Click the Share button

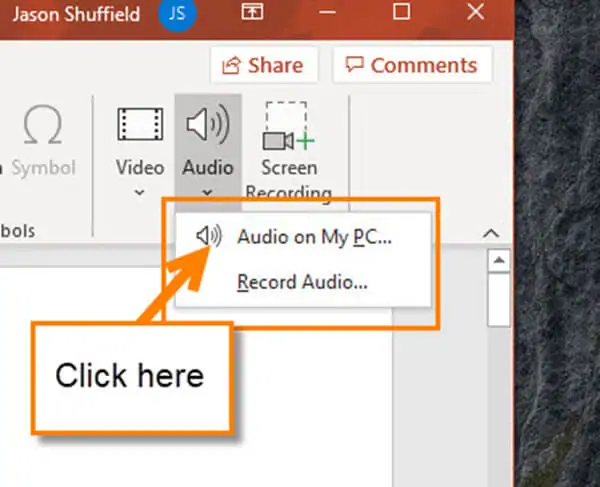(264, 65)
